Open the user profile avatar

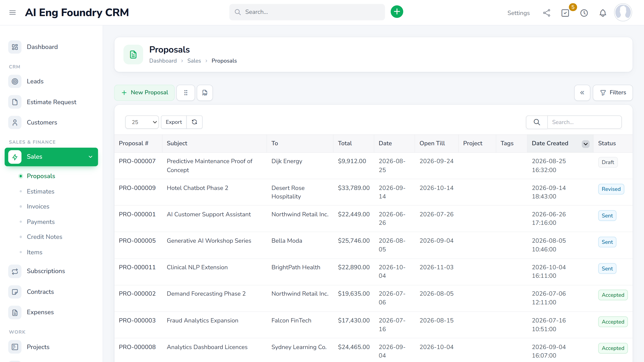click(x=623, y=12)
